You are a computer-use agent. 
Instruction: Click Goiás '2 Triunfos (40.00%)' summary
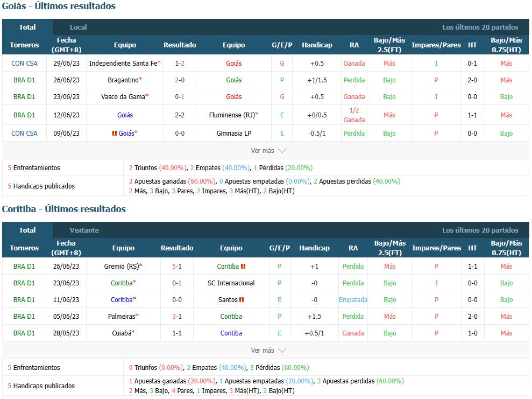pyautogui.click(x=158, y=168)
